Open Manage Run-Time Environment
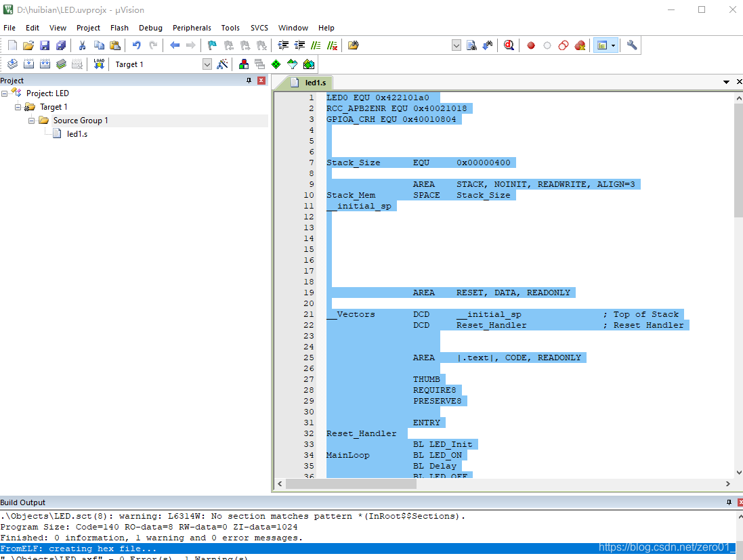The width and height of the screenshot is (743, 560). click(276, 64)
